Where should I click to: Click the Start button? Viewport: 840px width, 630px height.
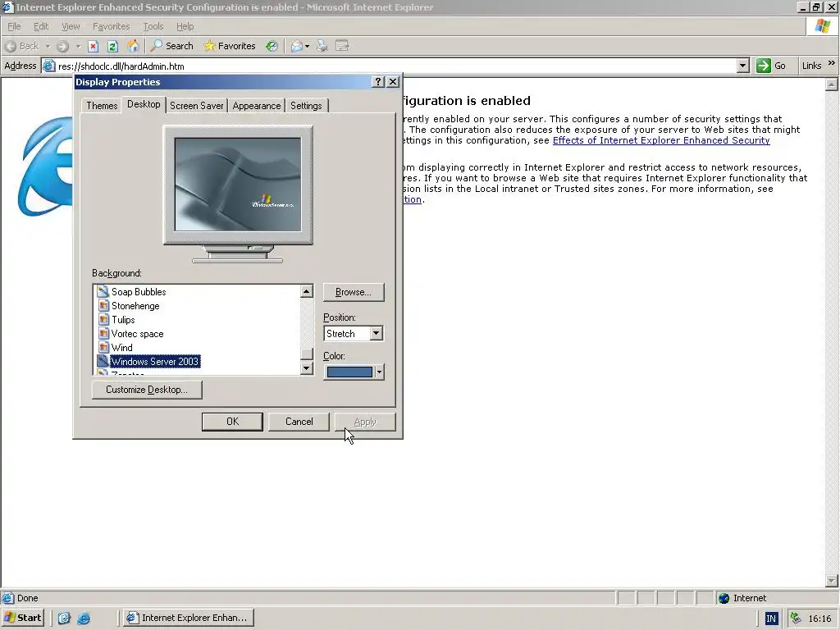click(x=22, y=618)
